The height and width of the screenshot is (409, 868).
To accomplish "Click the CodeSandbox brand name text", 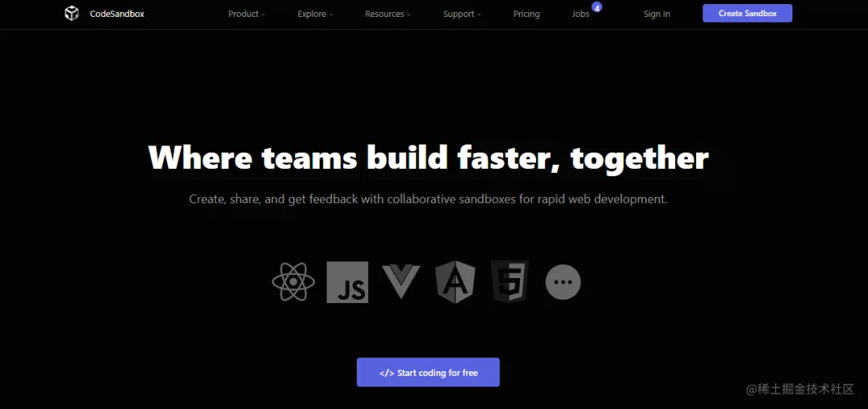I will tap(117, 14).
